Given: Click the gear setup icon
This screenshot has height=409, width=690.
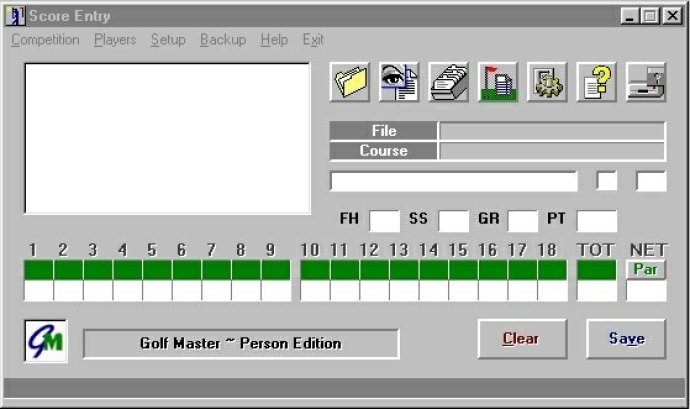Looking at the screenshot, I should (x=547, y=82).
